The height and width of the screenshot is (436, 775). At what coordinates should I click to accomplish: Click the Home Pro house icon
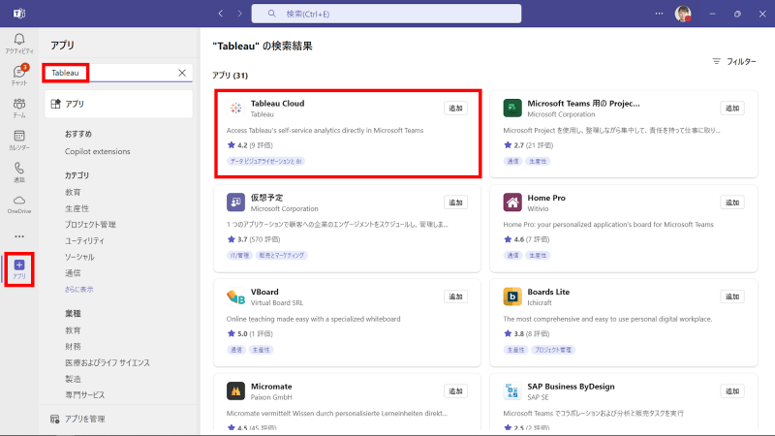point(512,202)
